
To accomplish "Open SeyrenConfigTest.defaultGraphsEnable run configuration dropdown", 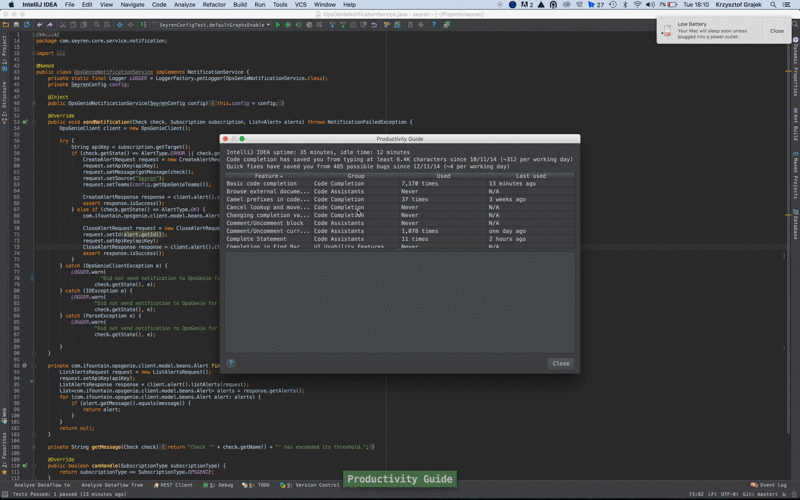I will [x=211, y=24].
